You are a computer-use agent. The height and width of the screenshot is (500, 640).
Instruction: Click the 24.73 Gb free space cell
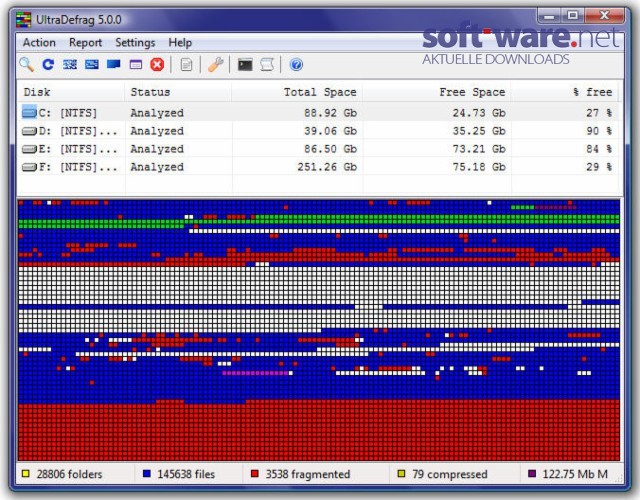point(479,113)
